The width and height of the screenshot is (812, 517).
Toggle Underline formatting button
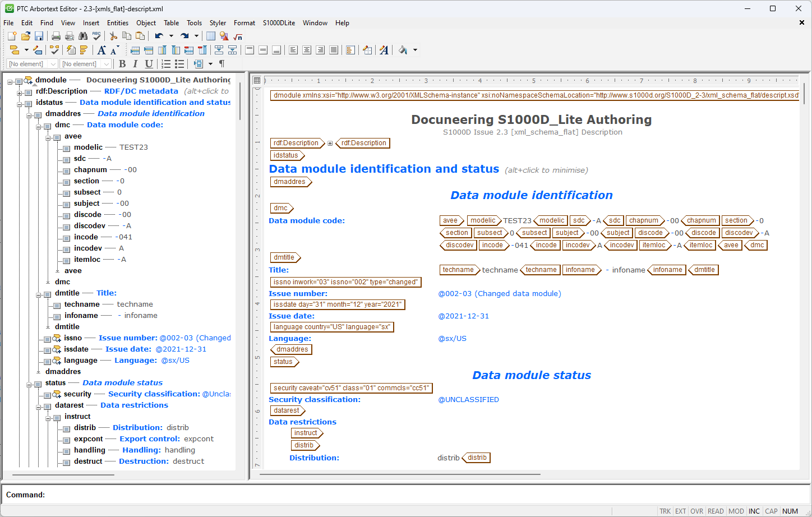149,64
